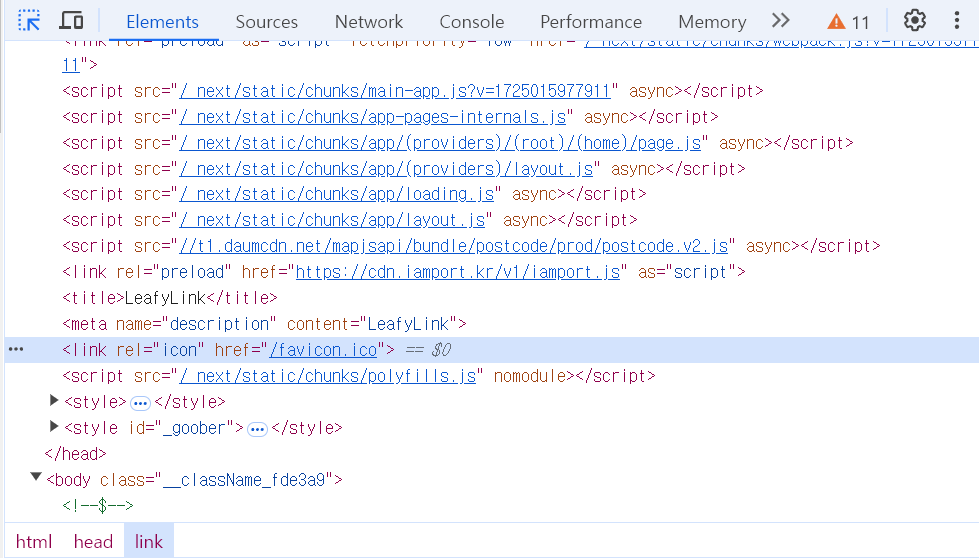Viewport: 979px width, 558px height.
Task: Show more tabs with double chevron
Action: click(x=780, y=21)
